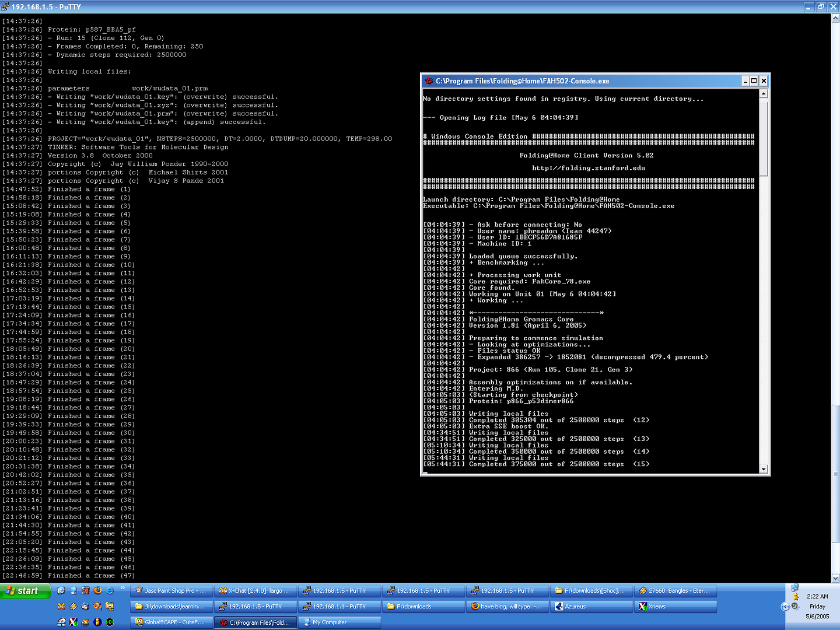Switch to X-Chat largo taskbar button
840x630 pixels.
point(256,591)
